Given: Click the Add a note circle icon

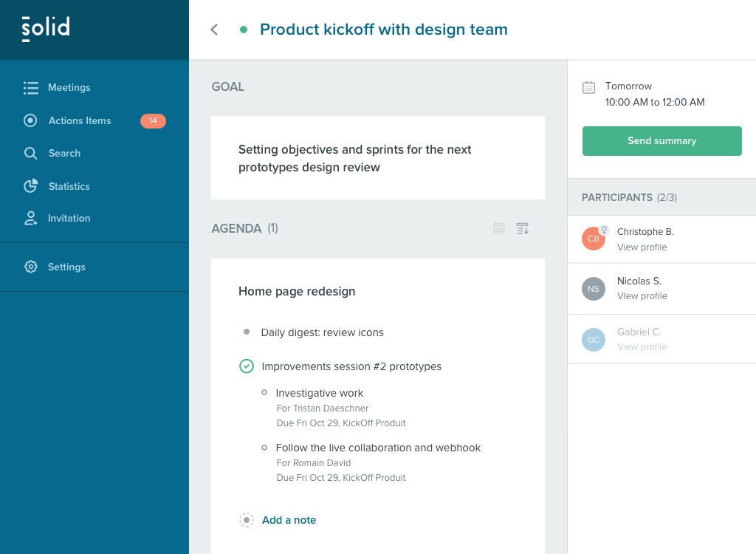Looking at the screenshot, I should click(x=247, y=520).
